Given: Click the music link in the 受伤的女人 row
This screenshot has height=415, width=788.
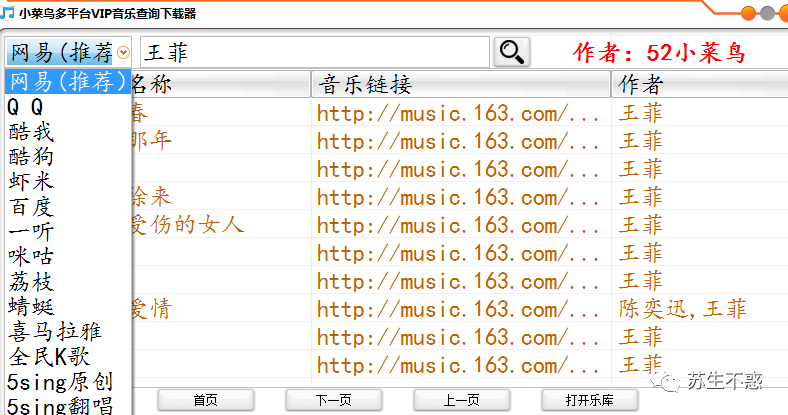Looking at the screenshot, I should point(457,226).
